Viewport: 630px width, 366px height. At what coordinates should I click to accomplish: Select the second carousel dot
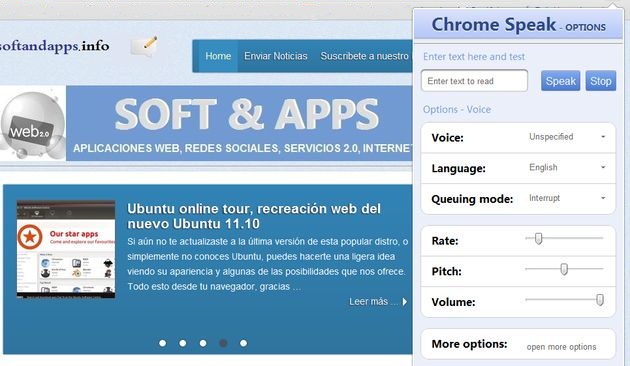point(183,343)
